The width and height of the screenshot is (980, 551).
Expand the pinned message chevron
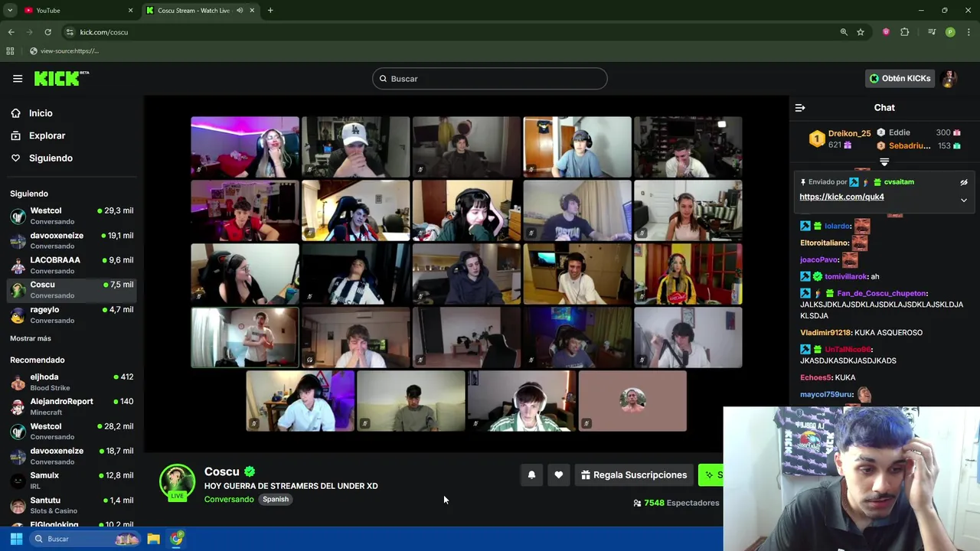pos(964,200)
